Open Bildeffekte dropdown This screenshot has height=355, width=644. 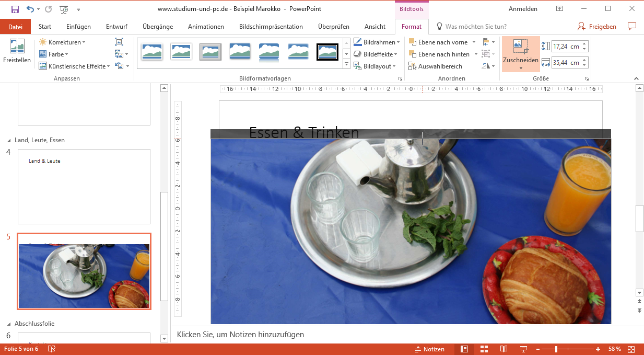[x=376, y=54]
